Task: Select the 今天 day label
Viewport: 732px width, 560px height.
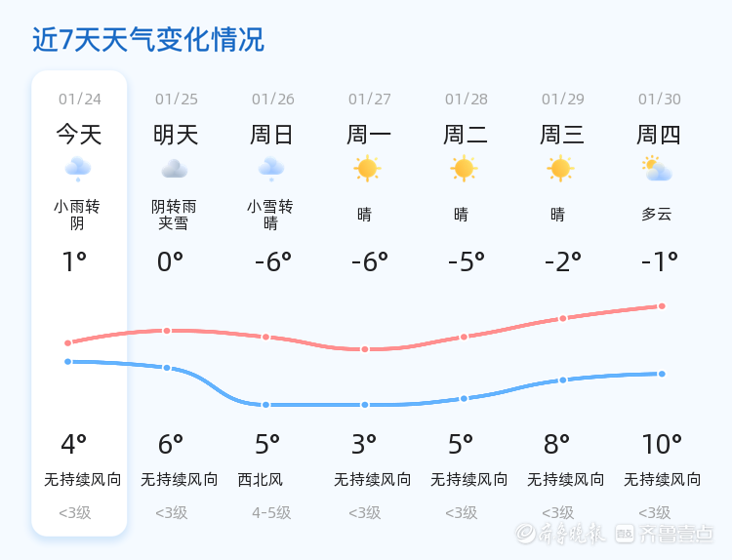Action: tap(78, 135)
